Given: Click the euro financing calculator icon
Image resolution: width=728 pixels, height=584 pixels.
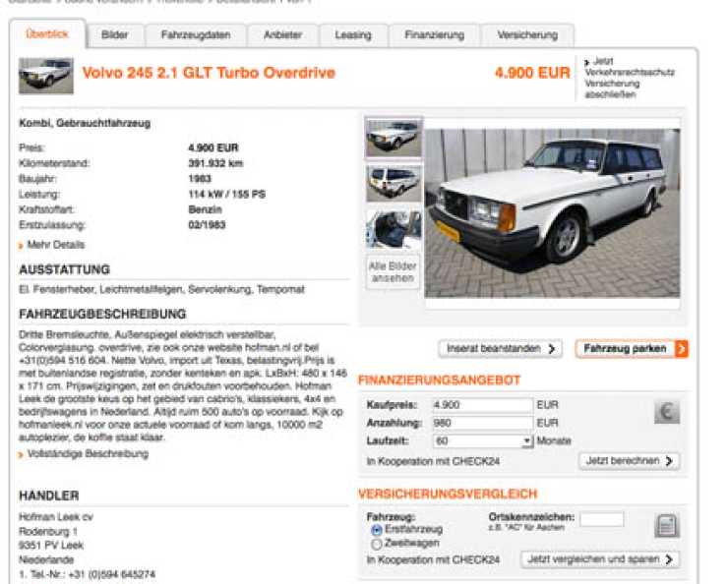Looking at the screenshot, I should coord(666,412).
